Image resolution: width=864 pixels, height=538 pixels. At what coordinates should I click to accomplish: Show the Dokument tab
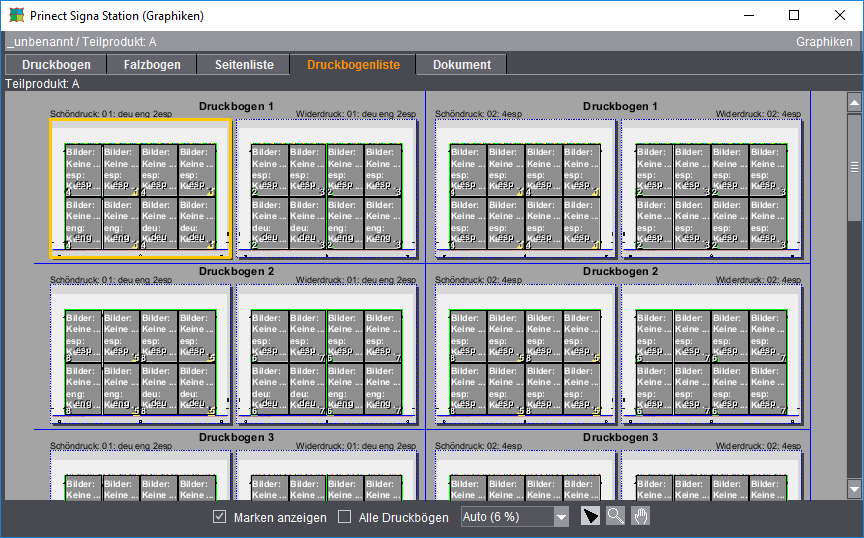point(461,64)
